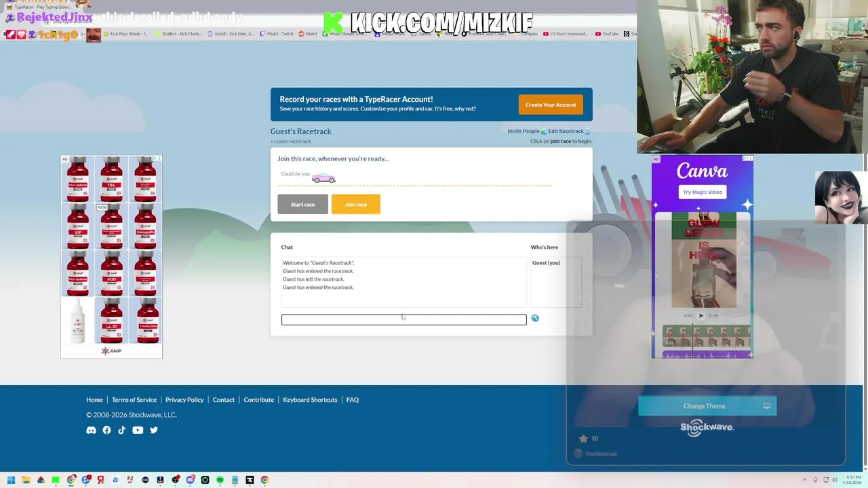The image size is (868, 488).
Task: Open the Mizkif - Twitch bookmark
Action: (x=277, y=34)
